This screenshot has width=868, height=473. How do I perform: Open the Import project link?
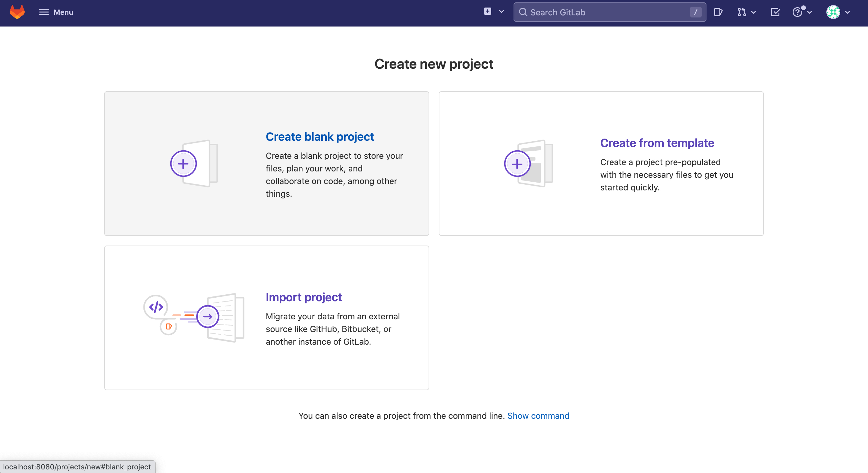point(303,297)
